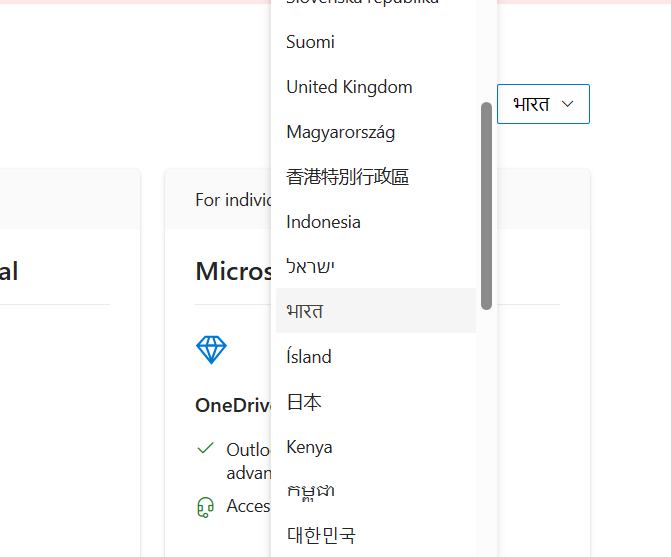671x557 pixels.
Task: Click the Microsoft plan title heading
Action: click(x=233, y=271)
